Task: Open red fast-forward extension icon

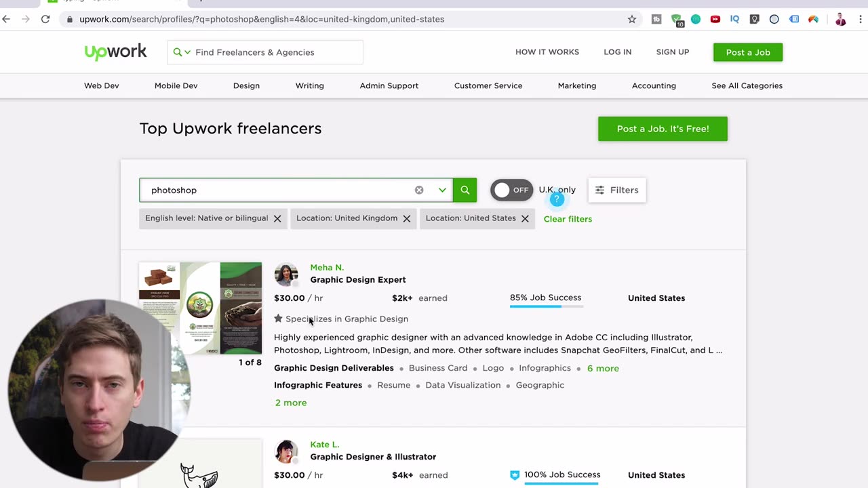Action: [715, 19]
